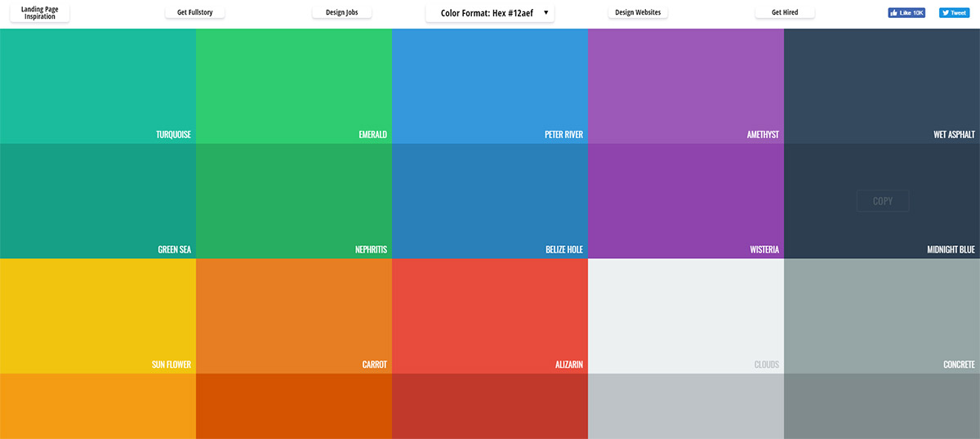This screenshot has width=980, height=439.
Task: Select the Belize Hole color swatch
Action: pos(490,201)
